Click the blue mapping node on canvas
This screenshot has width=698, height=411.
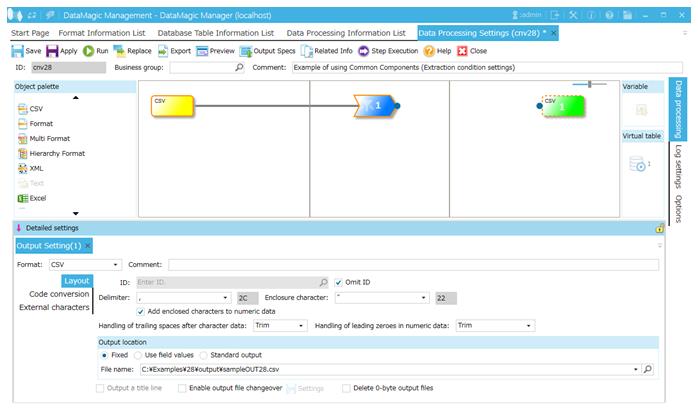375,105
